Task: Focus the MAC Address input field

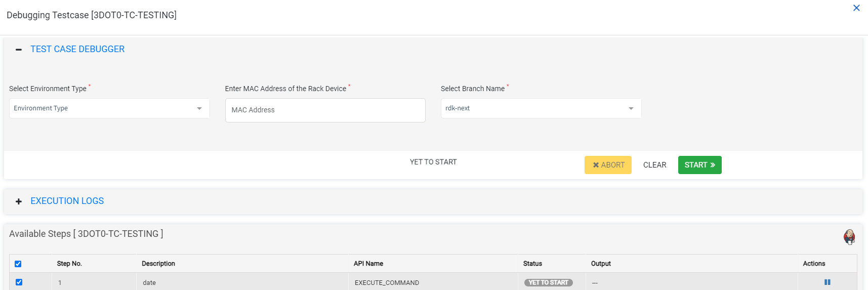Action: point(325,110)
